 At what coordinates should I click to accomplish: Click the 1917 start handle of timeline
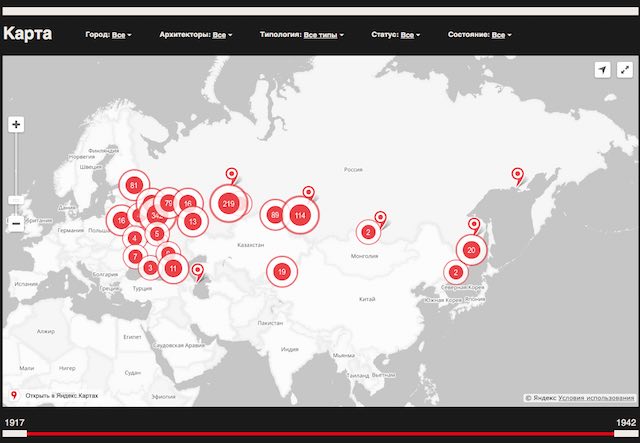coord(14,434)
